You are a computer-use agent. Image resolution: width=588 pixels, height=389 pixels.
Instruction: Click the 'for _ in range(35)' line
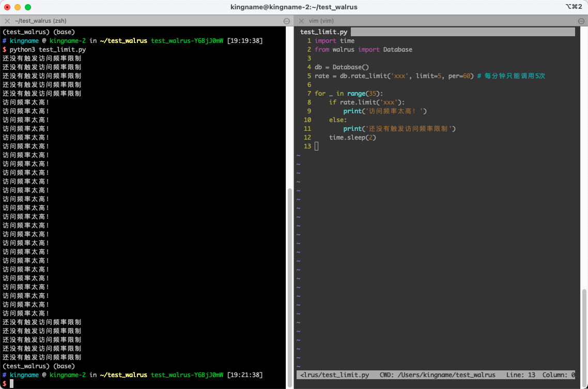pyautogui.click(x=349, y=94)
